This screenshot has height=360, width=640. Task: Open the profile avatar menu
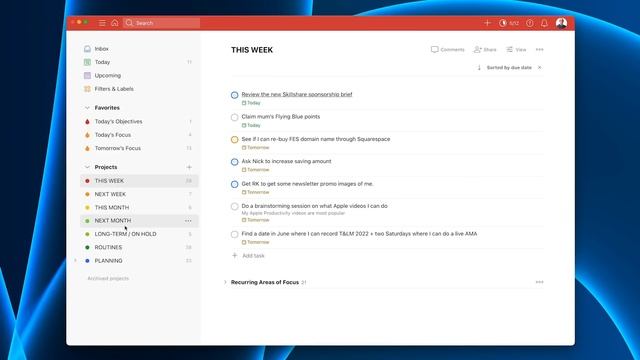click(561, 23)
